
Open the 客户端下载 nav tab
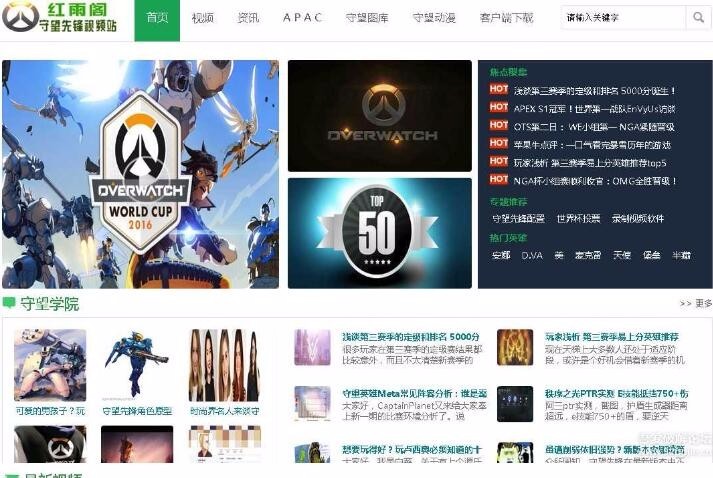(506, 18)
